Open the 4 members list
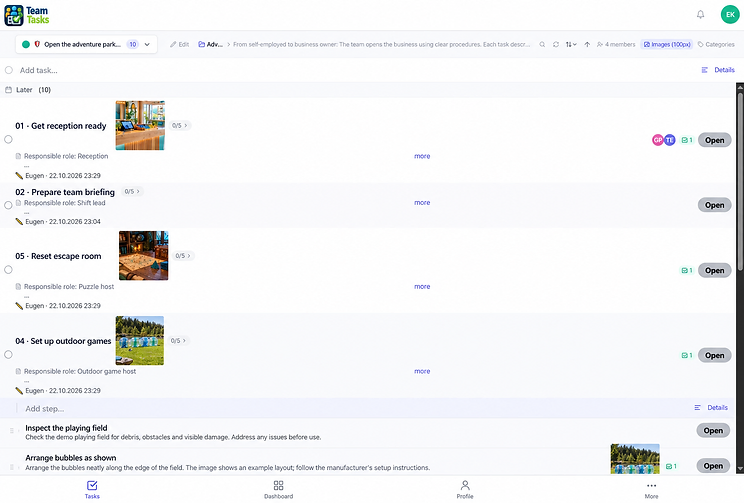This screenshot has width=744, height=503. coord(616,45)
